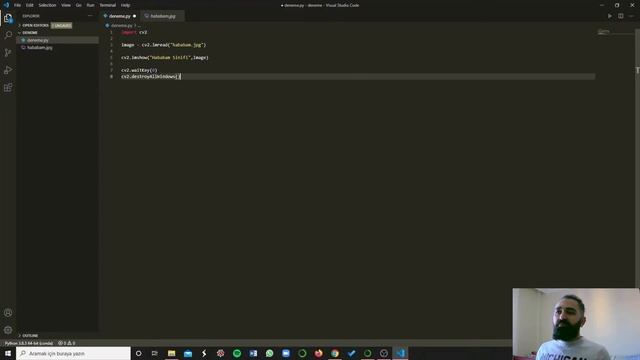Click the errors and warnings status indicator
Viewport: 640px width, 360px height.
coord(67,343)
